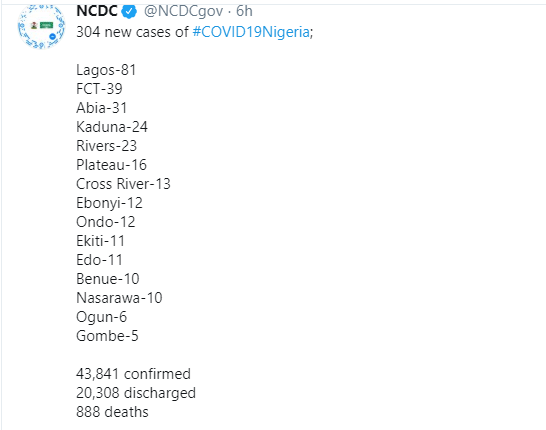This screenshot has width=546, height=430.
Task: Click the '304 new cases of' text
Action: [132, 32]
